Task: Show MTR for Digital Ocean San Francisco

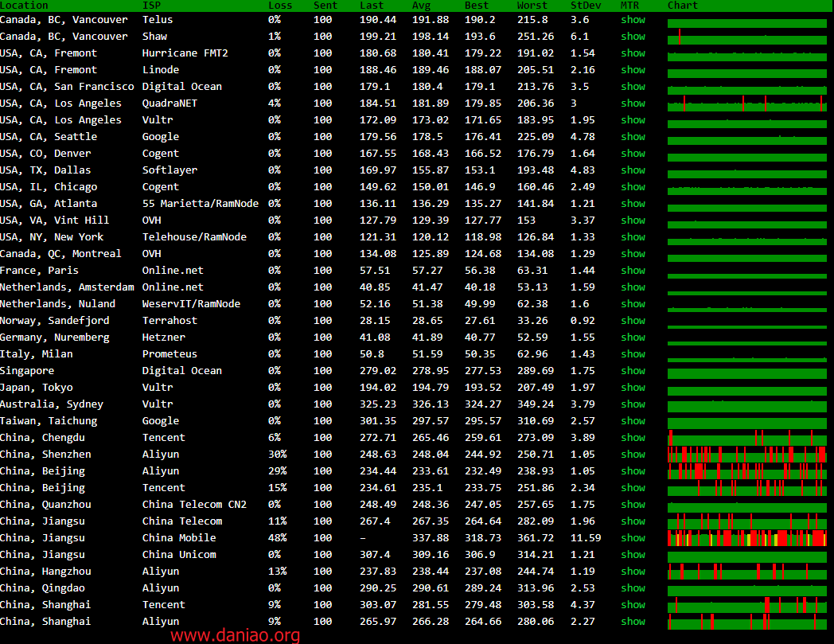Action: [633, 86]
